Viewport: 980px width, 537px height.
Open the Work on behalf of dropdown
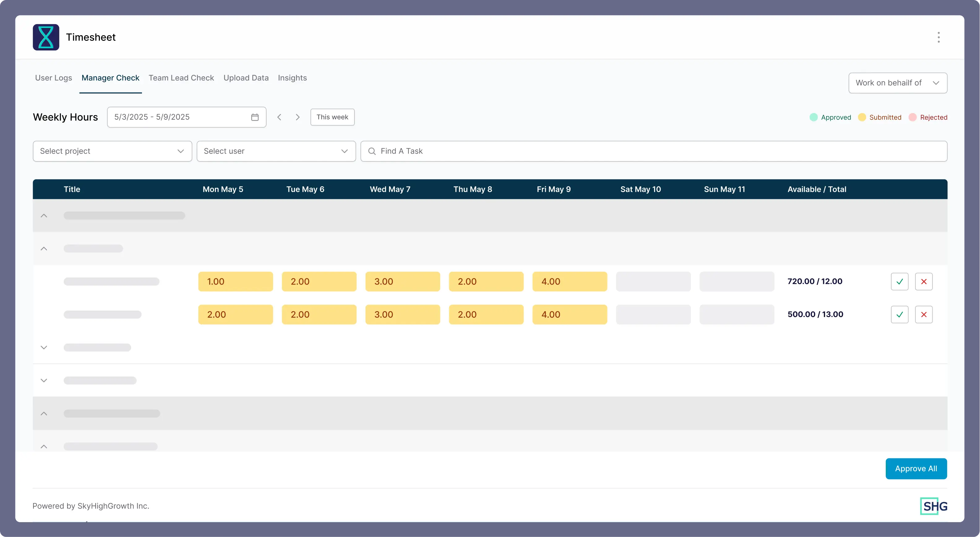[x=897, y=83]
